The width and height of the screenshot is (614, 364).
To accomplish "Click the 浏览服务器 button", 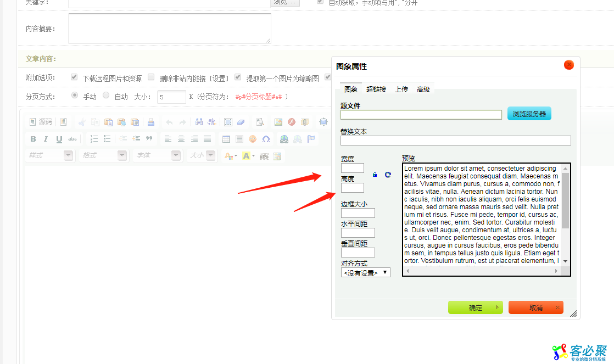I will tap(529, 114).
